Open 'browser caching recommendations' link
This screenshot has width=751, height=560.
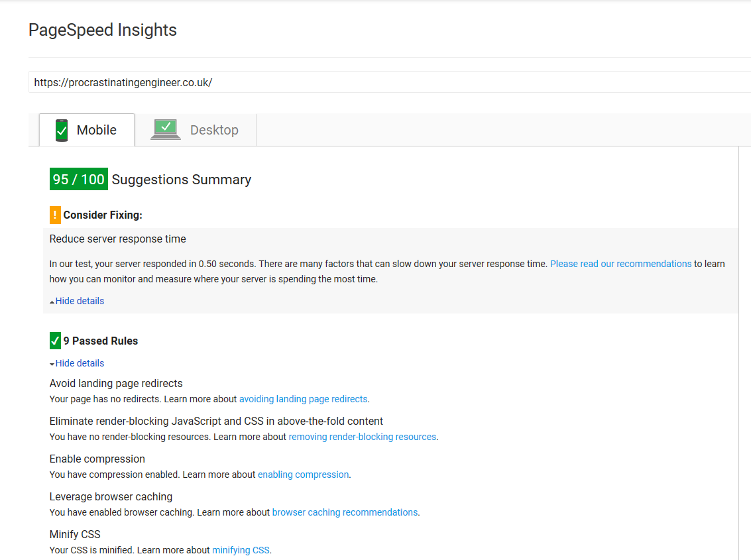345,512
